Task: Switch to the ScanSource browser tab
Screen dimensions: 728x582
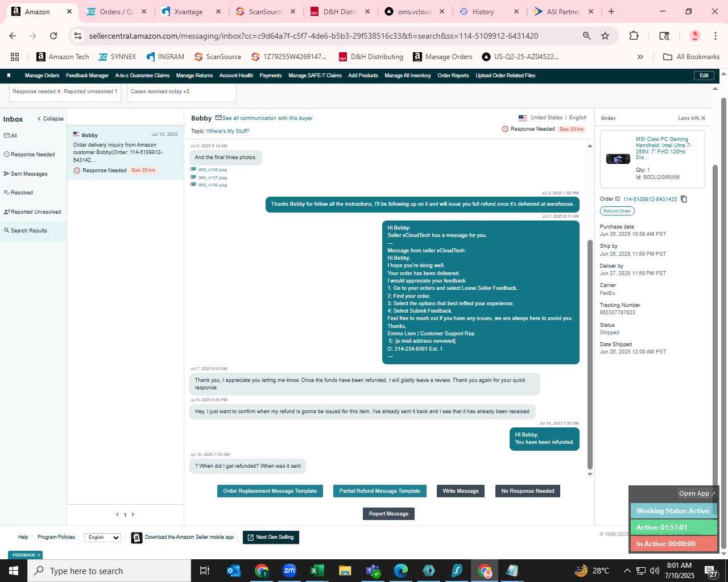Action: pos(266,11)
